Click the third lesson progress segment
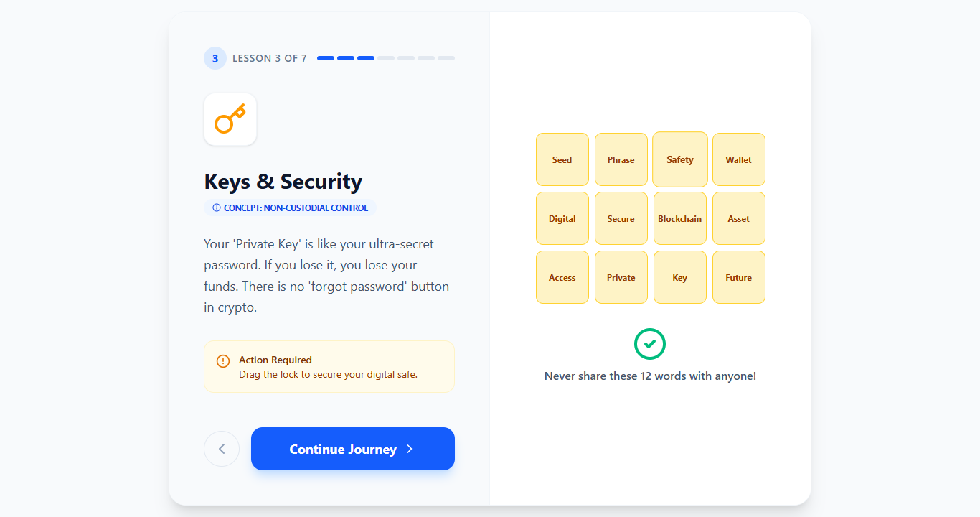 point(366,58)
